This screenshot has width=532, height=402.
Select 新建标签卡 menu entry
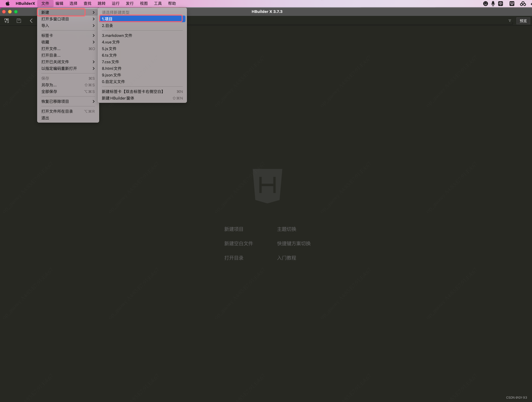[142, 91]
